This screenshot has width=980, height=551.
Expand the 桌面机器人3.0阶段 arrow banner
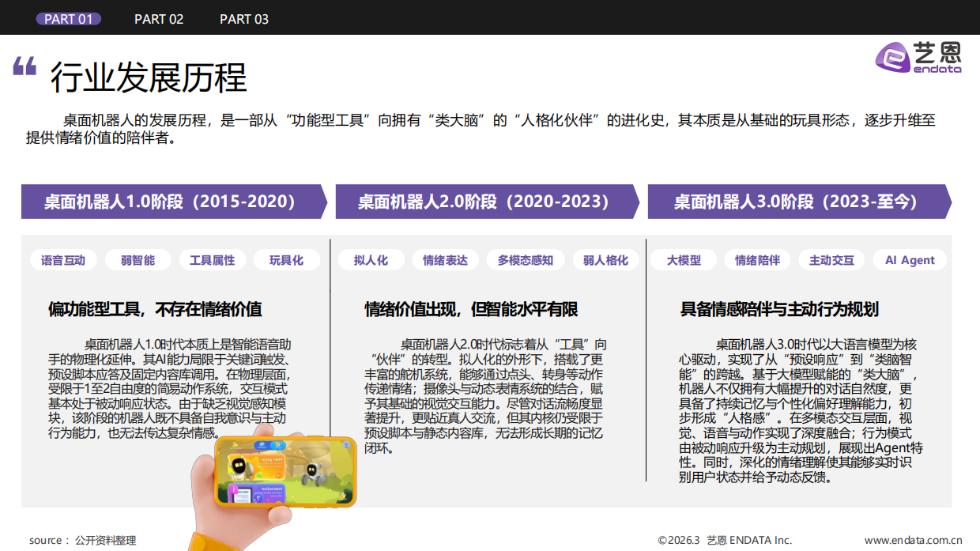click(x=793, y=202)
